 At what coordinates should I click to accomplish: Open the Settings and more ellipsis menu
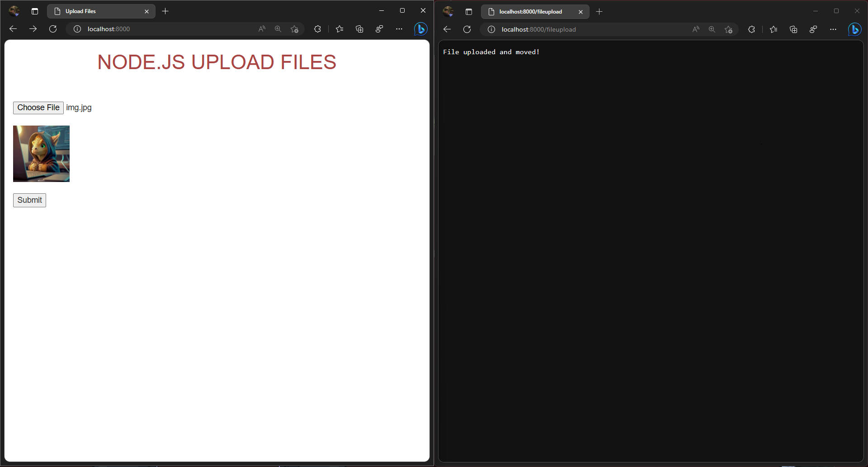399,28
